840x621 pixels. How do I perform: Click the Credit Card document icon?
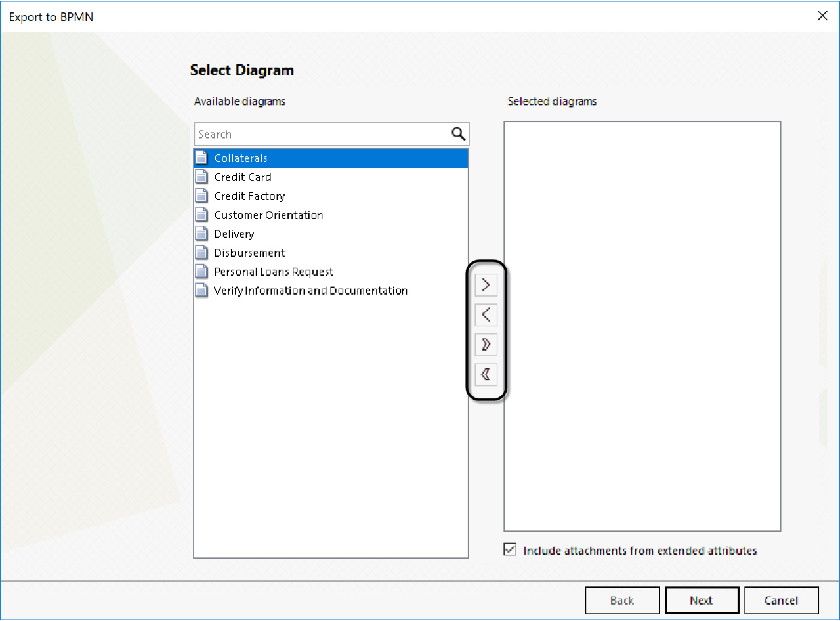tap(202, 177)
